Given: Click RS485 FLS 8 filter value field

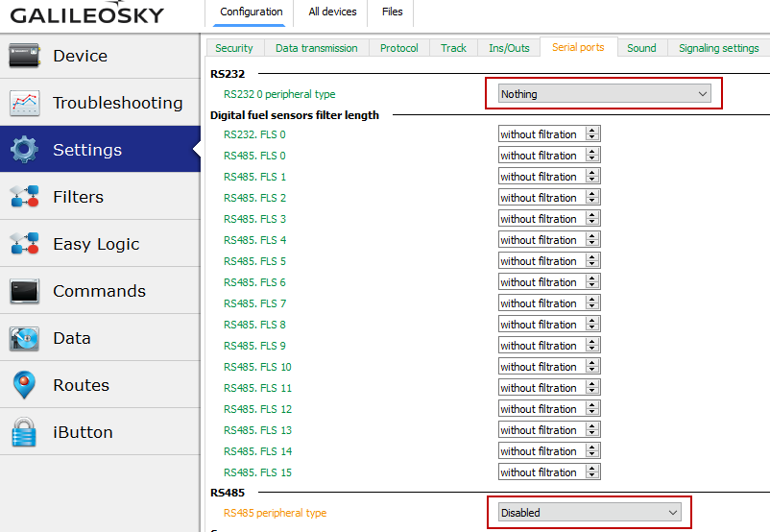Looking at the screenshot, I should coord(541,325).
